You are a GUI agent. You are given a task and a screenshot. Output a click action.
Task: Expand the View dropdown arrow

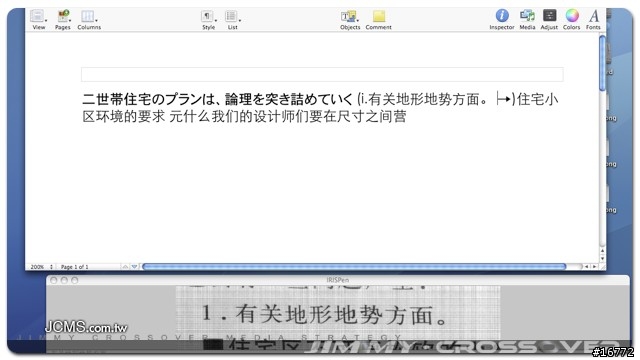(46, 20)
